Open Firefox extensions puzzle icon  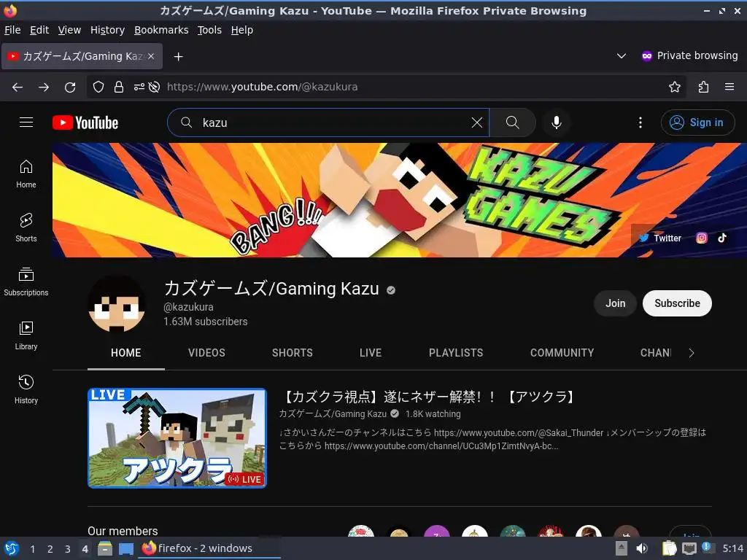pyautogui.click(x=703, y=87)
